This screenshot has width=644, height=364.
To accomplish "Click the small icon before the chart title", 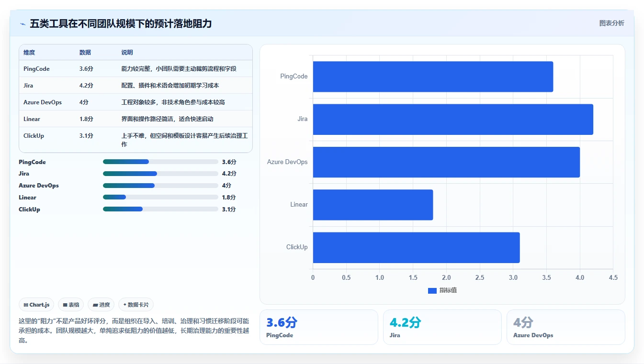I will (23, 23).
